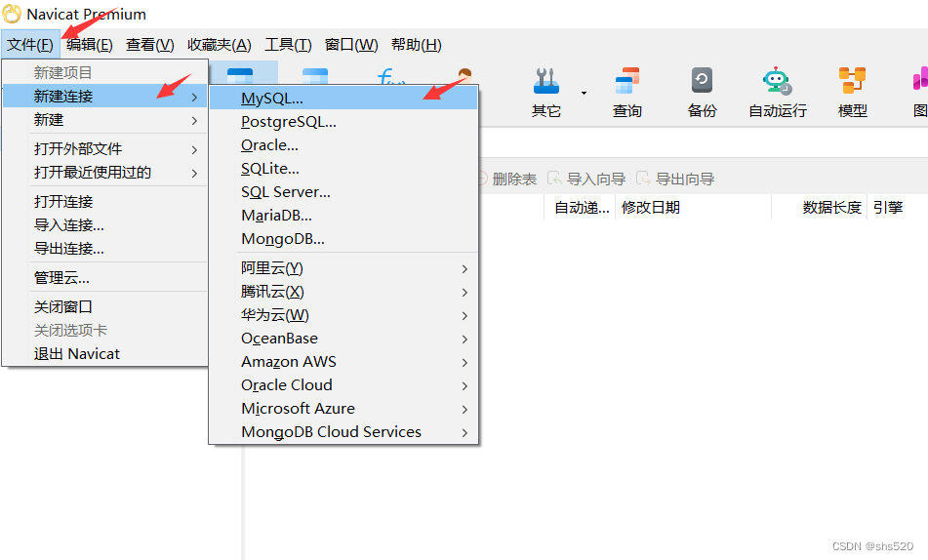Expand Oracle Cloud submenu
Screen dimensions: 928x560
click(343, 385)
